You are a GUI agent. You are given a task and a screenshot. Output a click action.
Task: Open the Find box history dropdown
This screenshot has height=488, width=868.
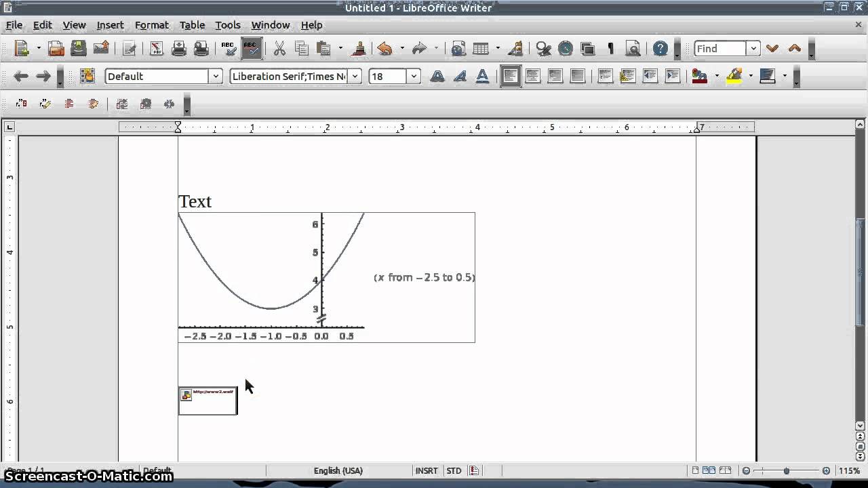point(753,48)
